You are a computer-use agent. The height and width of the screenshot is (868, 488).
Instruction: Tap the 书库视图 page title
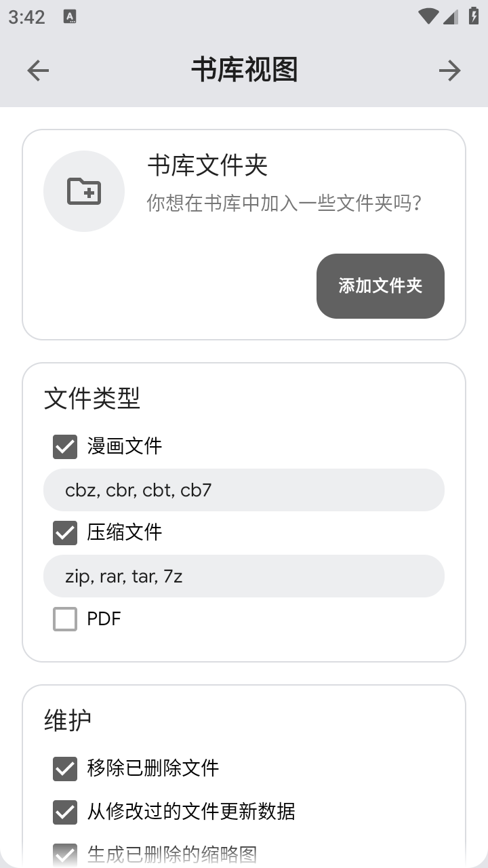(244, 71)
